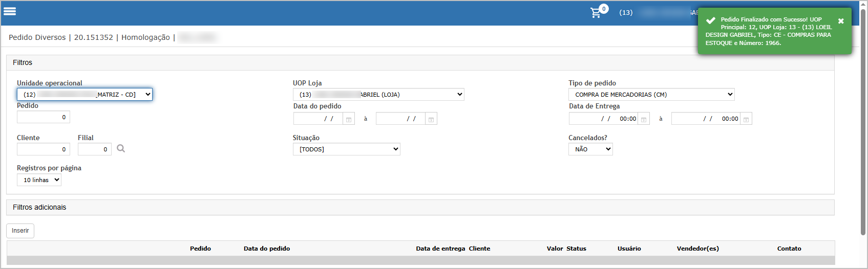Open calendar for delivery start date

coord(644,119)
